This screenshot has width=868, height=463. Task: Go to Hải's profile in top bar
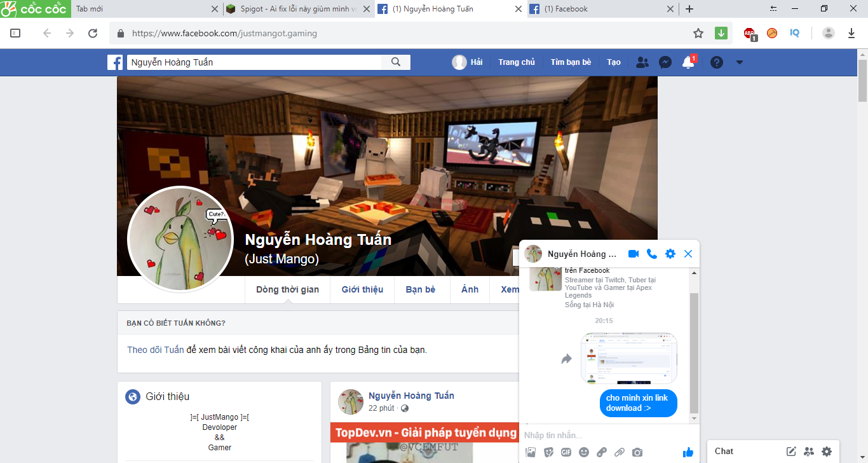pyautogui.click(x=468, y=62)
